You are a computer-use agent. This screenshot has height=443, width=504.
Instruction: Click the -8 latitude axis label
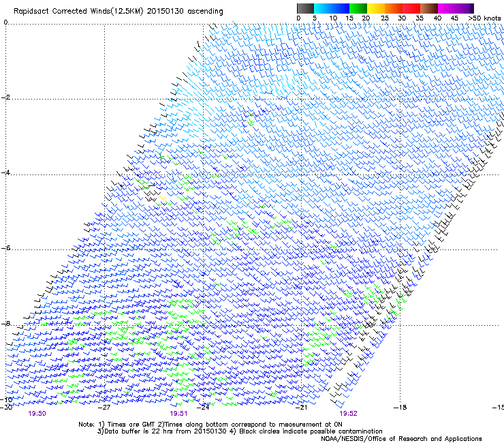[x=5, y=323]
